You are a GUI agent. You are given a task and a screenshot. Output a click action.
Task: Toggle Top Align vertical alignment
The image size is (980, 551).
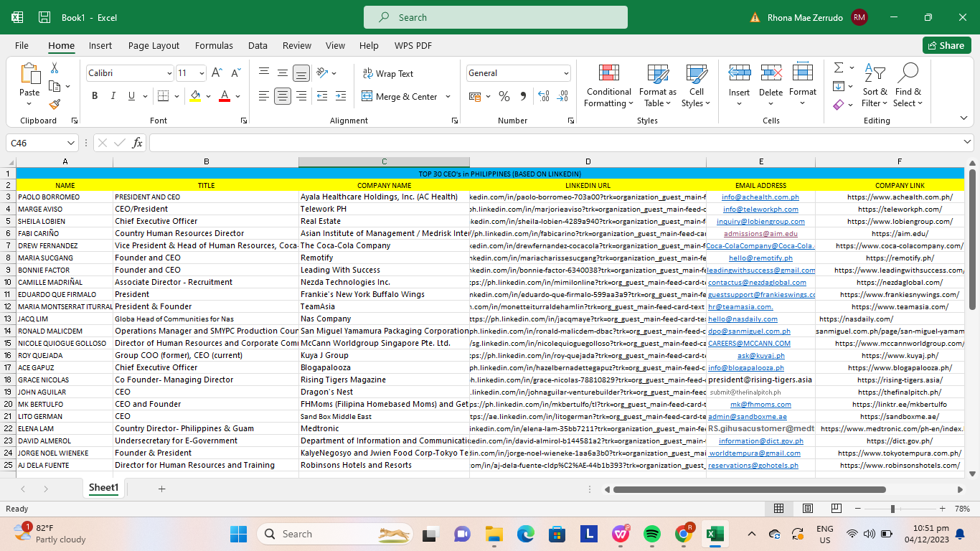(264, 73)
